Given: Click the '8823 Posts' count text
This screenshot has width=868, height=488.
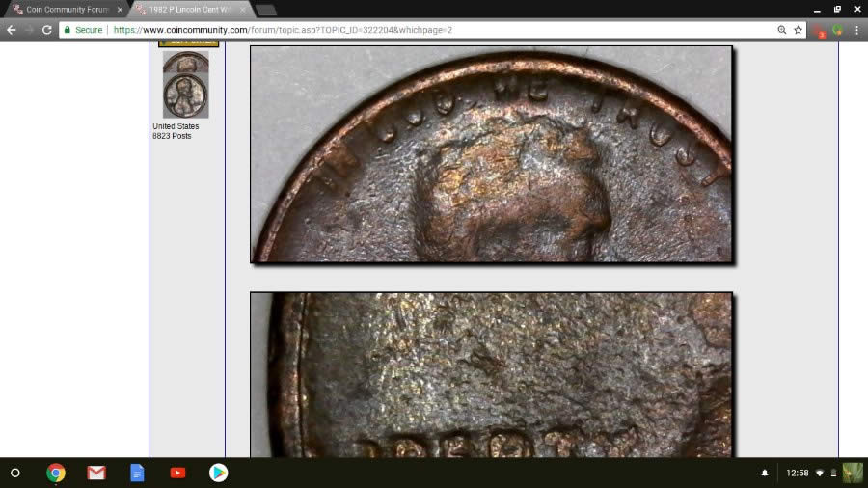Looking at the screenshot, I should click(172, 136).
